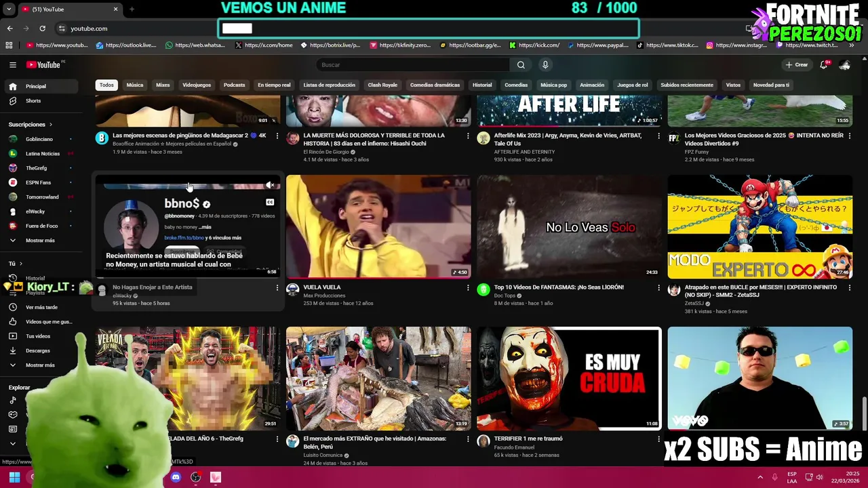Click the search magnifier button

coord(521,65)
